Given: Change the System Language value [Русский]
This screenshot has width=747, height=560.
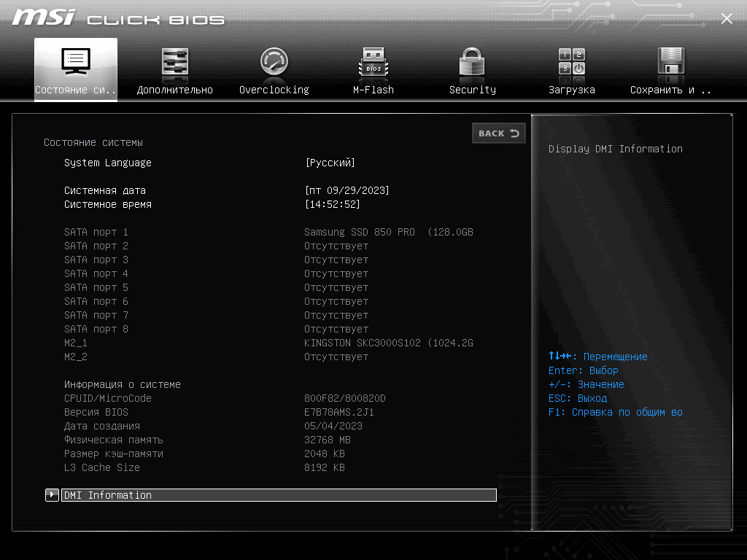Looking at the screenshot, I should coord(330,163).
